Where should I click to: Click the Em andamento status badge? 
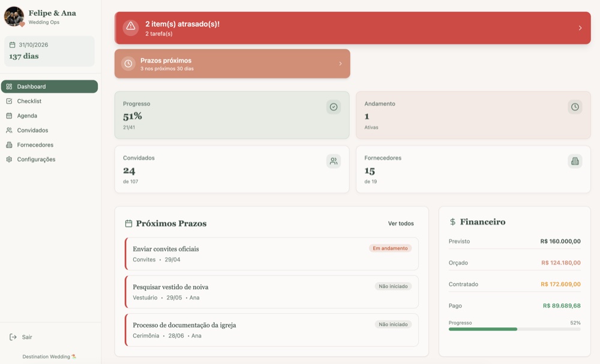tap(391, 248)
